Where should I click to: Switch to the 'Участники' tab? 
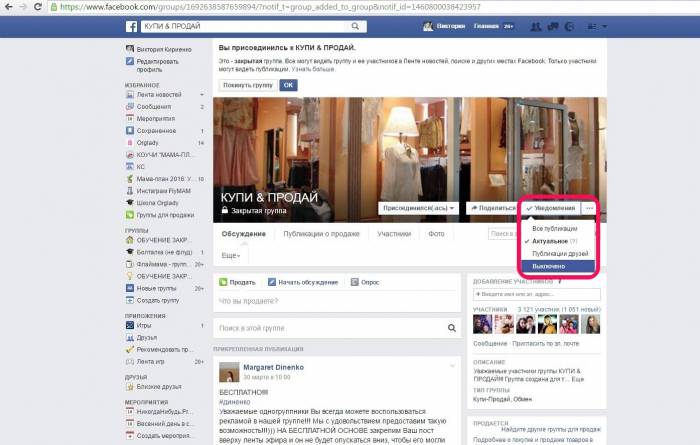(x=393, y=234)
